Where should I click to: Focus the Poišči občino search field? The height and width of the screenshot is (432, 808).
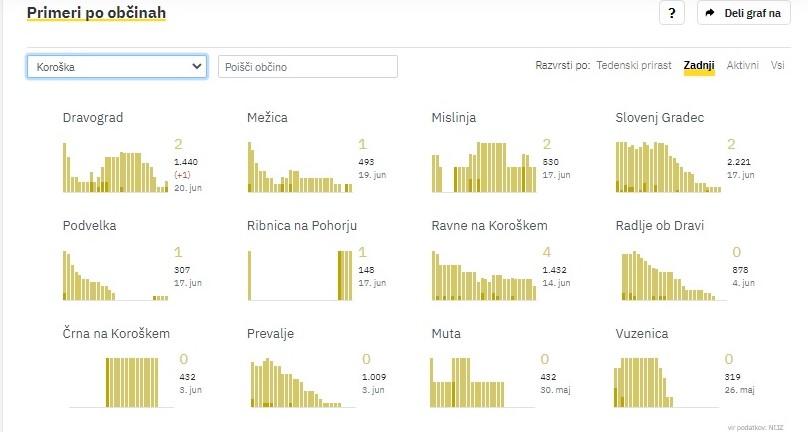(x=308, y=67)
